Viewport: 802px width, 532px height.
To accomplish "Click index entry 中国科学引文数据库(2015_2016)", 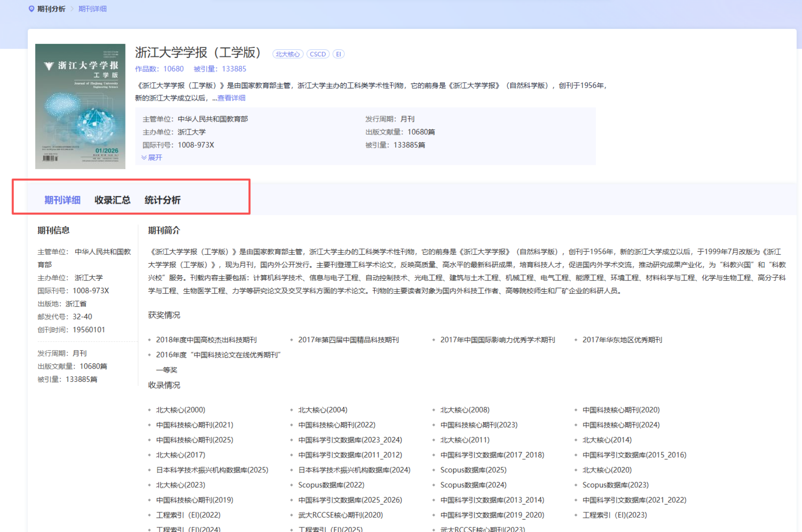I will point(635,455).
